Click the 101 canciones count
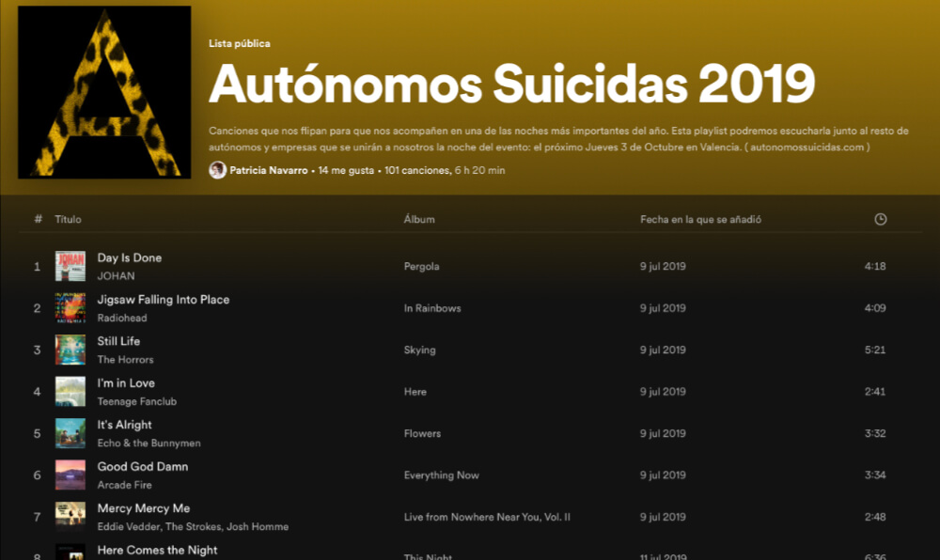This screenshot has height=560, width=940. (416, 170)
